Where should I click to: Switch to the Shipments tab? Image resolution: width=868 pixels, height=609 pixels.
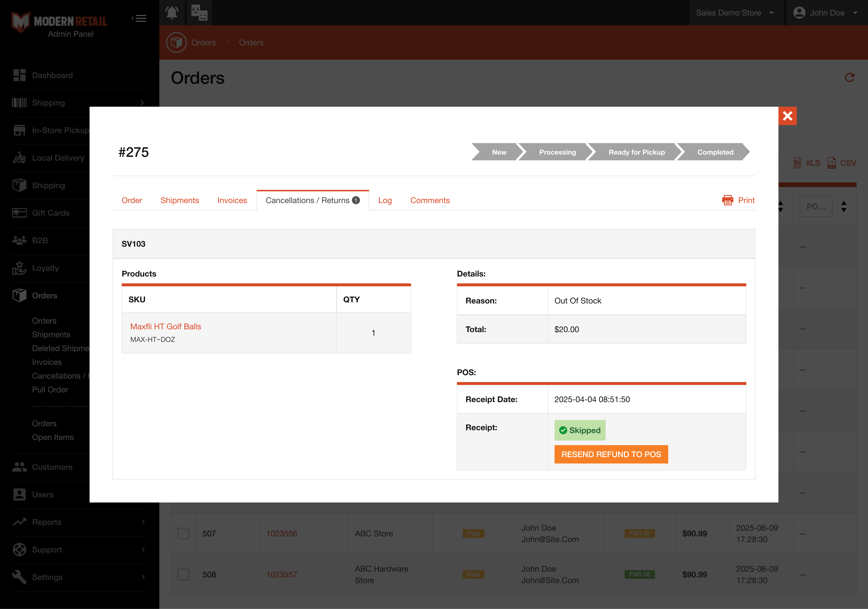179,200
